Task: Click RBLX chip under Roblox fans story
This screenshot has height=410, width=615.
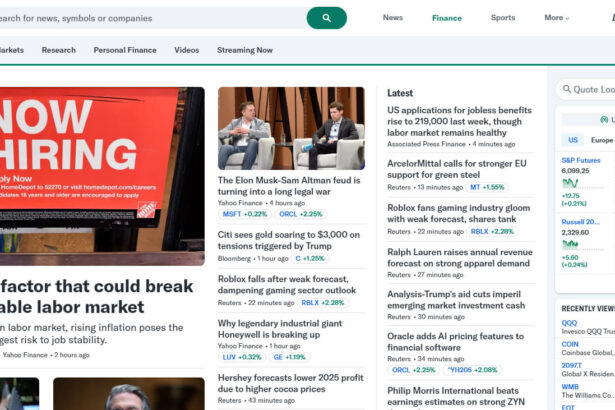Action: pyautogui.click(x=492, y=232)
